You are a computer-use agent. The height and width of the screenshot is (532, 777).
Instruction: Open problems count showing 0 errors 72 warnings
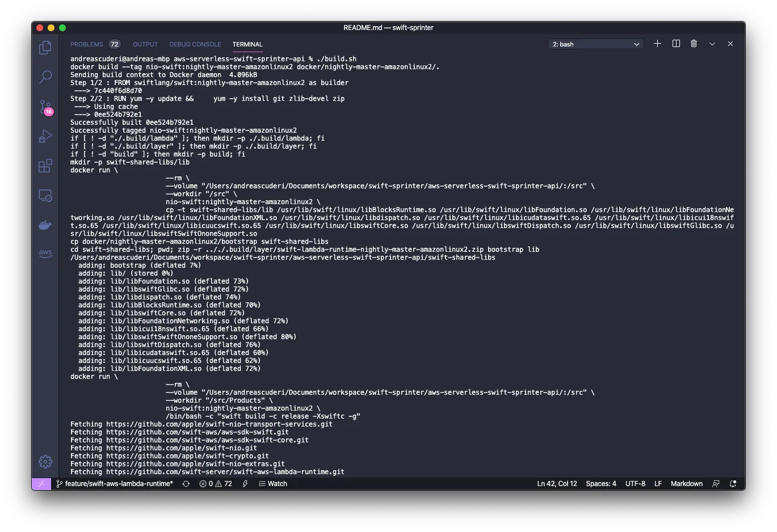[x=216, y=484]
